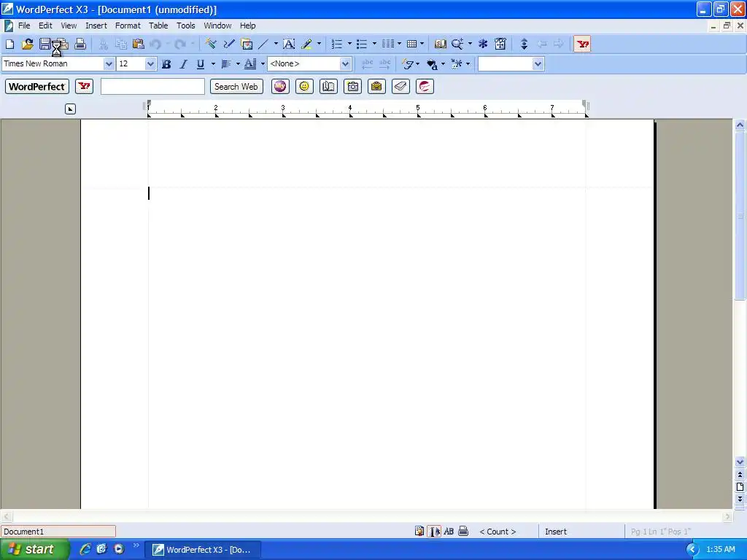This screenshot has height=560, width=747.
Task: Go to next page scroll button
Action: (x=740, y=499)
